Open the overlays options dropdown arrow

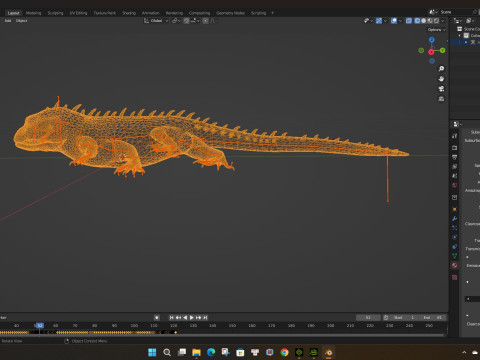[x=400, y=21]
